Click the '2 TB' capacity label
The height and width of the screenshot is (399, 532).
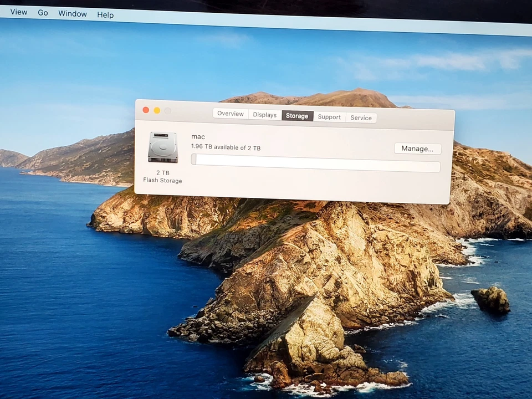pos(163,173)
